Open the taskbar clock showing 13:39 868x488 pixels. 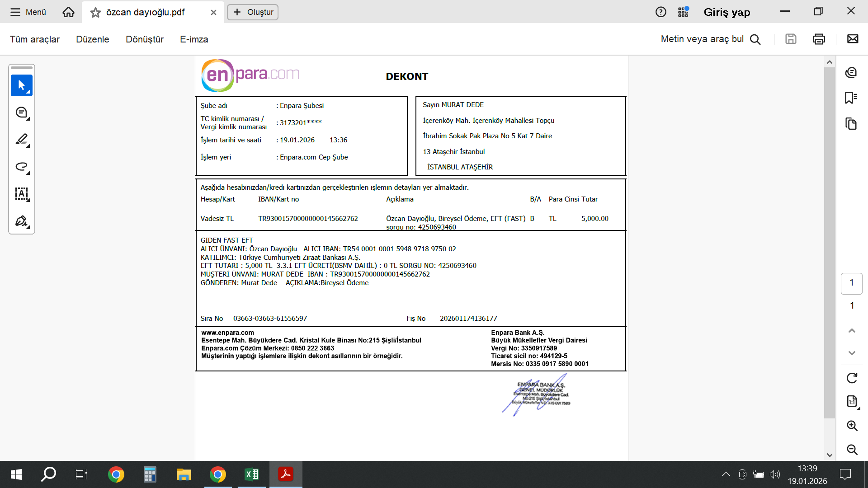point(807,474)
